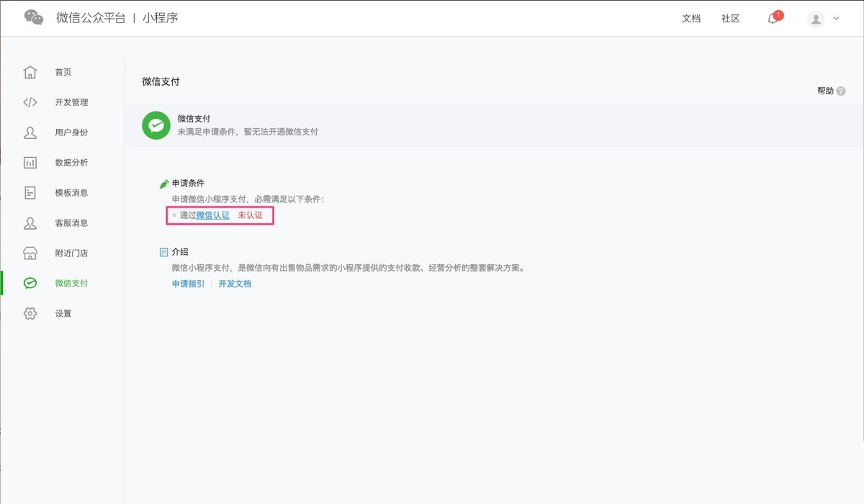
Task: Open 用户身份 in the sidebar
Action: (x=71, y=132)
